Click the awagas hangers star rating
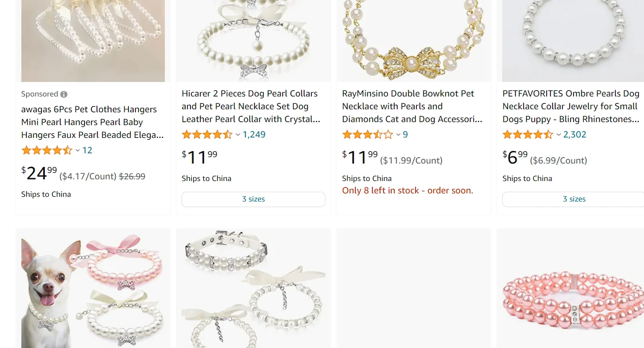644x348 pixels. [47, 150]
